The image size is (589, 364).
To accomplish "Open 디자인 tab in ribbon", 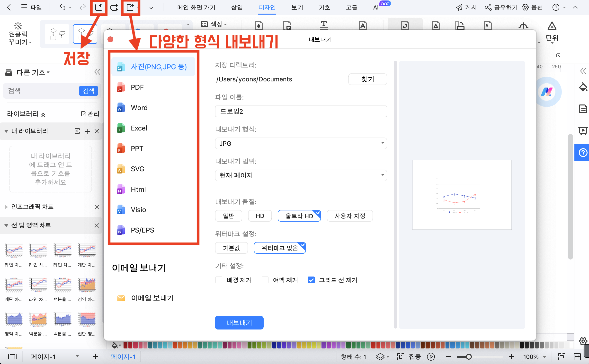I will tap(267, 8).
